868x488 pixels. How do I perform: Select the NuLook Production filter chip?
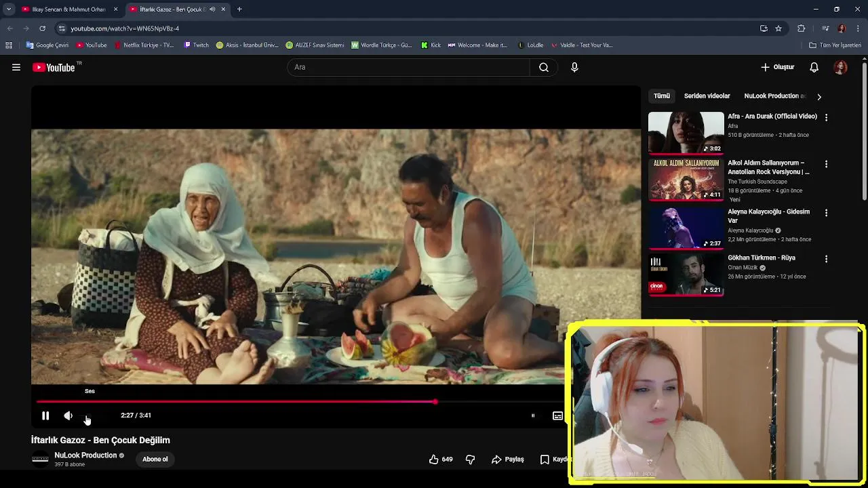click(x=775, y=96)
